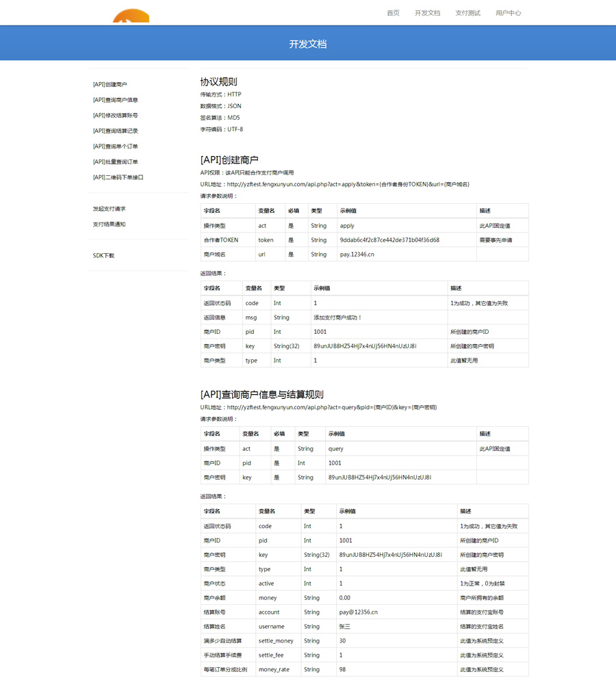Open 用户中心 in the top navigation
This screenshot has height=678, width=616.
pyautogui.click(x=508, y=13)
